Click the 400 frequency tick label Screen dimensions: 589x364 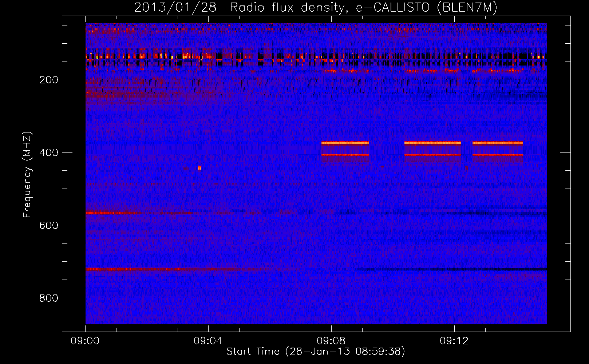[x=48, y=153]
